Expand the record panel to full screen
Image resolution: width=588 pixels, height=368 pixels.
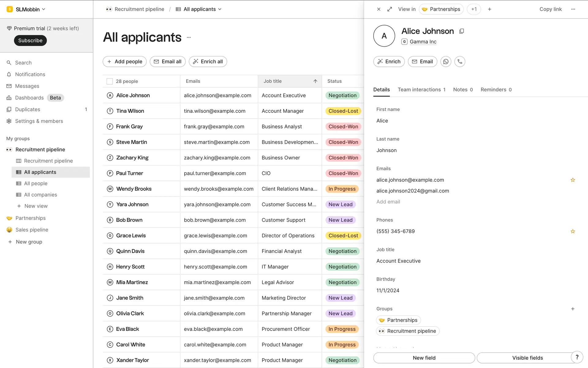[390, 9]
